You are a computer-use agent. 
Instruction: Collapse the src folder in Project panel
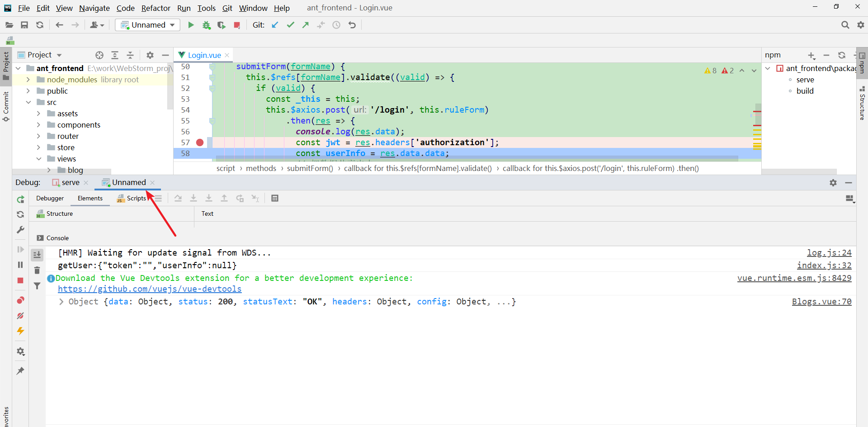point(29,102)
